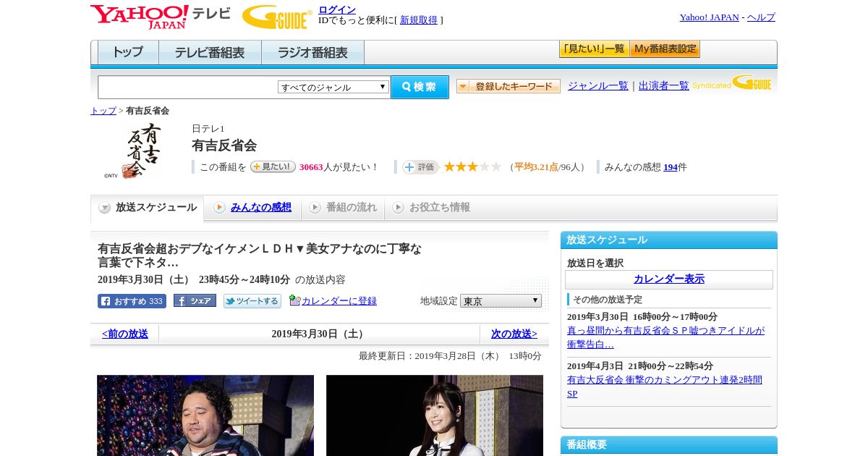Open 有吉大反省会 2時間SP schedule link

[665, 387]
